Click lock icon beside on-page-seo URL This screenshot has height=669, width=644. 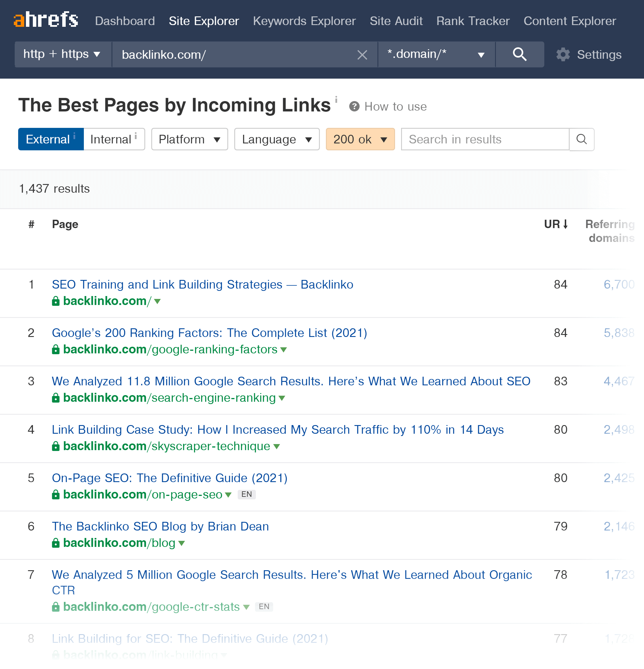[56, 494]
